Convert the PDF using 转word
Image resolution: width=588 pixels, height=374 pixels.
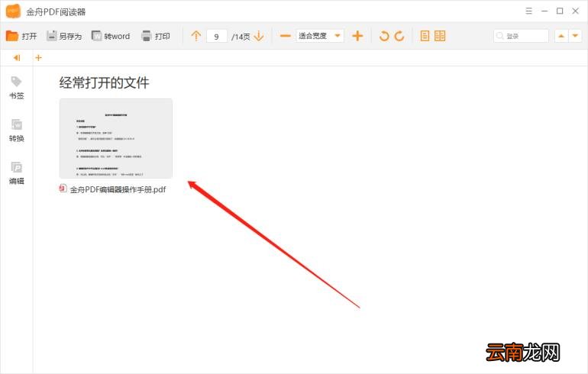point(111,36)
